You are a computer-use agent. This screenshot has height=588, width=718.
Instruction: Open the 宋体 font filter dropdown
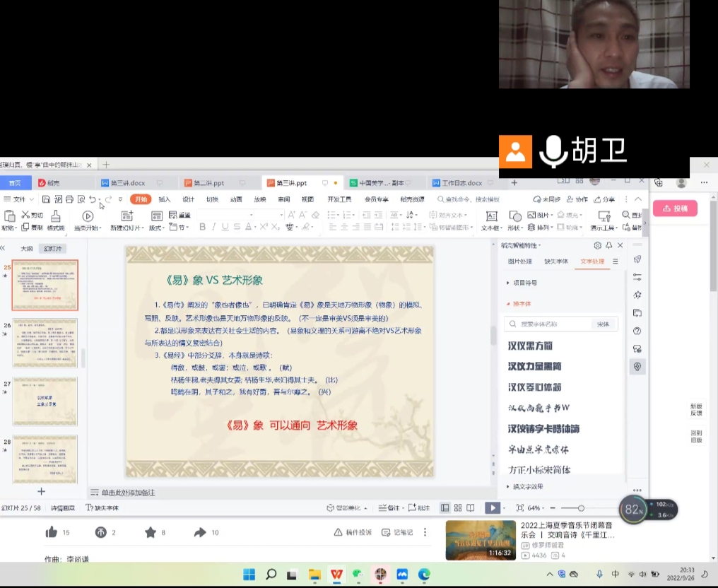[x=603, y=324]
